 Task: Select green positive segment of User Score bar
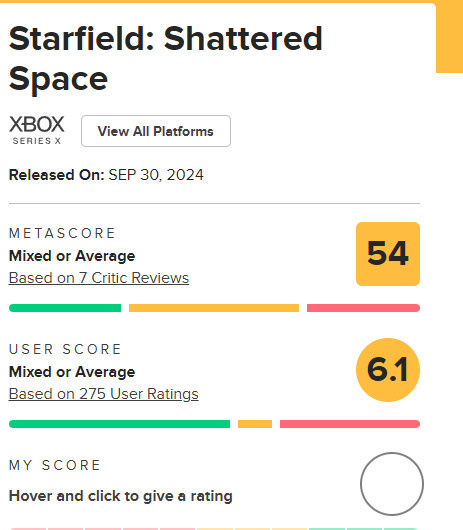point(119,424)
